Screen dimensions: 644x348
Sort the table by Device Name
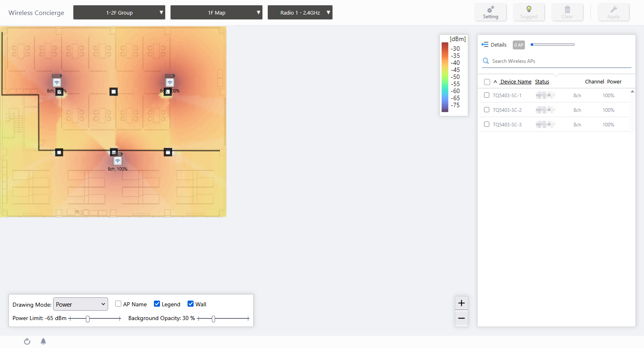click(516, 82)
